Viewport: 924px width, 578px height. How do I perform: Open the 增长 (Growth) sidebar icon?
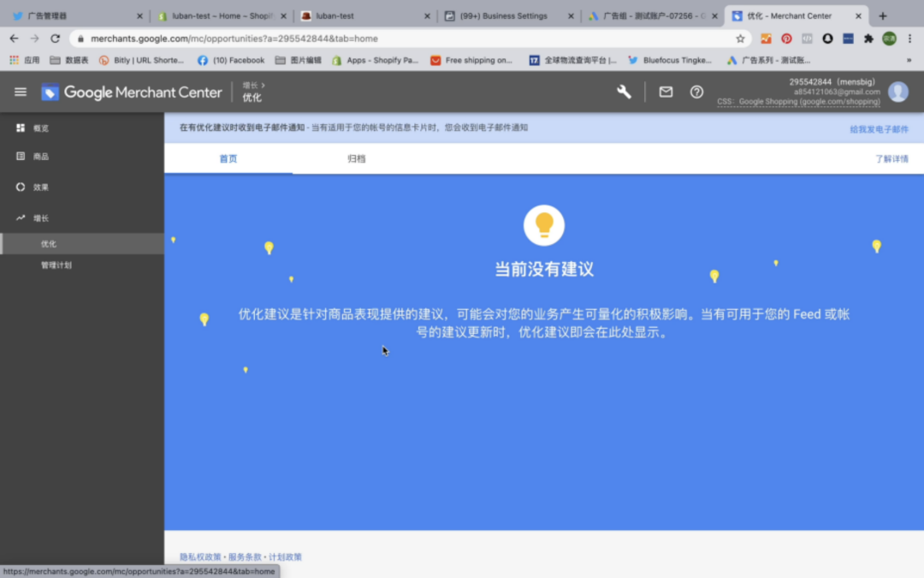click(x=21, y=217)
